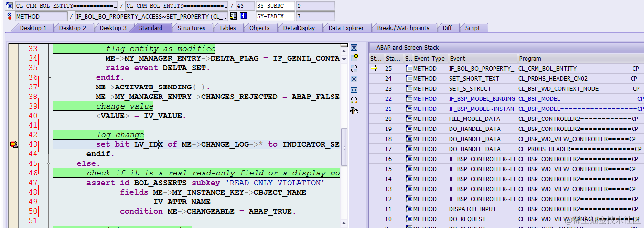This screenshot has height=228, width=644.
Task: Click the IF_BOL_BO_PROPERTY_ACCESS~SET_PROPERTY field
Action: click(x=152, y=16)
